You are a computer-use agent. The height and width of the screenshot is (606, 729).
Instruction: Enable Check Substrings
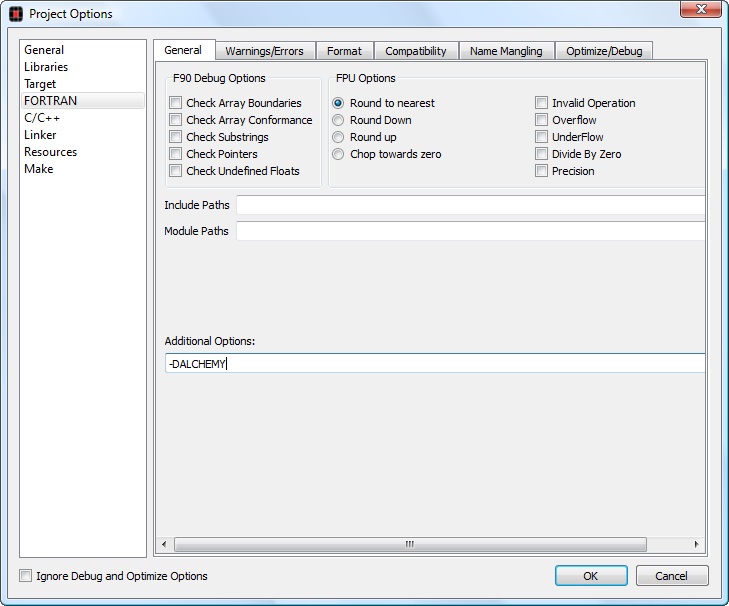pos(175,137)
